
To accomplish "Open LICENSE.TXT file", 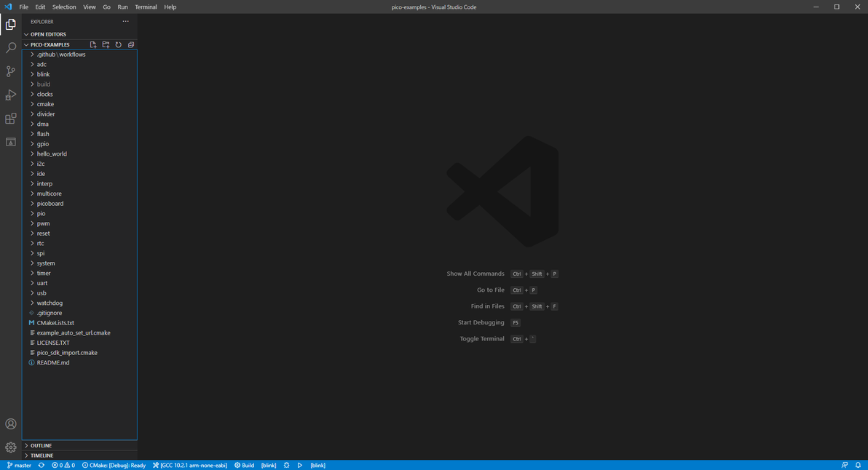I will coord(79,343).
